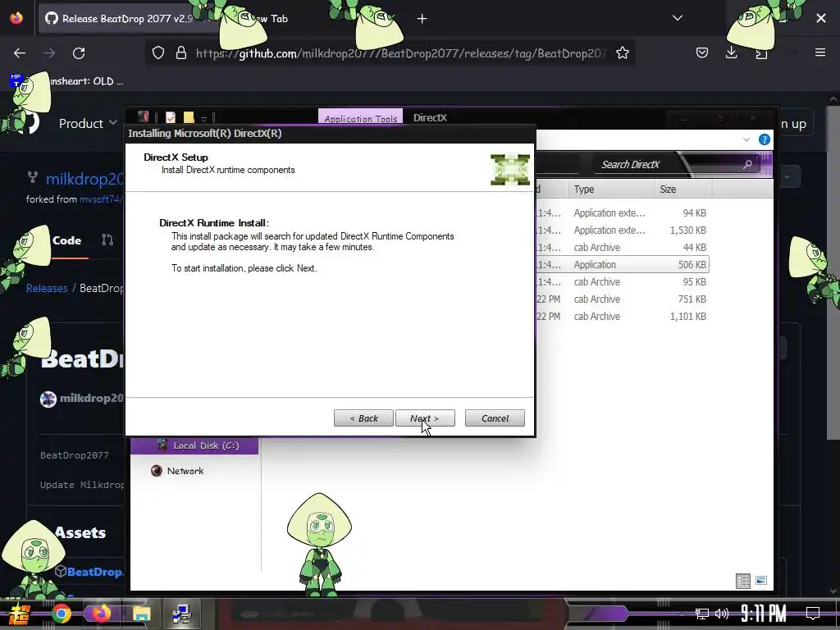Click the Explorer properties quick-access icon
The height and width of the screenshot is (630, 840).
click(x=171, y=117)
